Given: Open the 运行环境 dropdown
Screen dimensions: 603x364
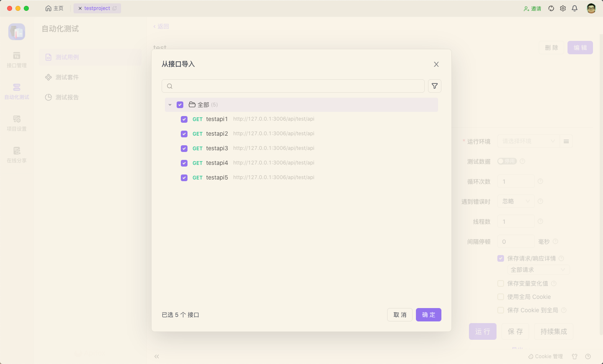Looking at the screenshot, I should [x=528, y=141].
